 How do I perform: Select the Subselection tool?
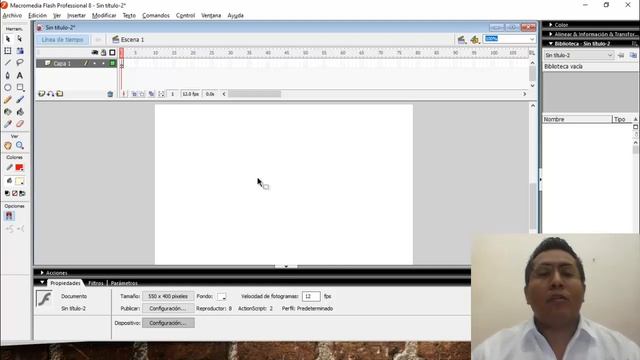[x=20, y=39]
